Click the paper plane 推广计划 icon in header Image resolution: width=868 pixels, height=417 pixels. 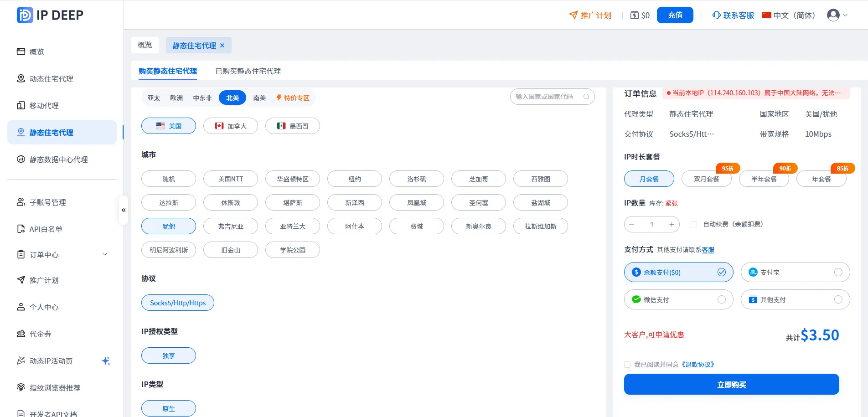[573, 15]
